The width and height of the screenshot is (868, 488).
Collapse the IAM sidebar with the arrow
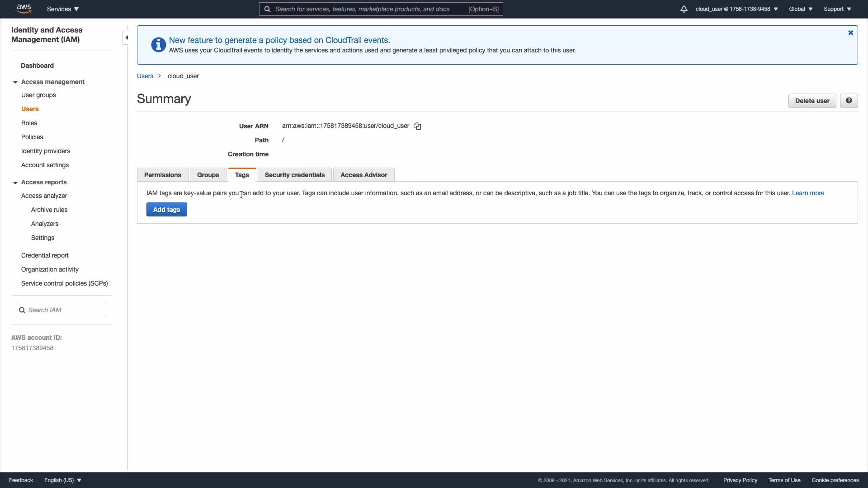(126, 38)
